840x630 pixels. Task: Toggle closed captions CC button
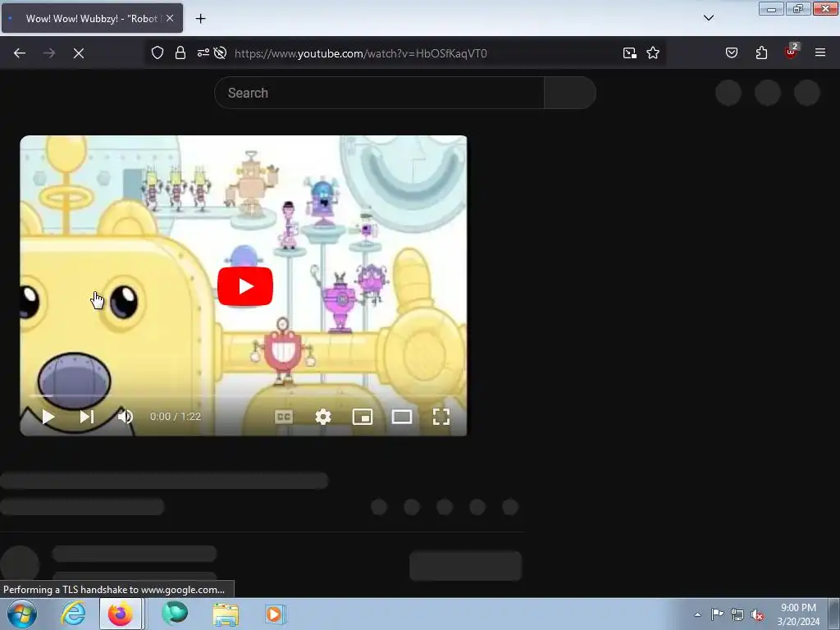283,417
